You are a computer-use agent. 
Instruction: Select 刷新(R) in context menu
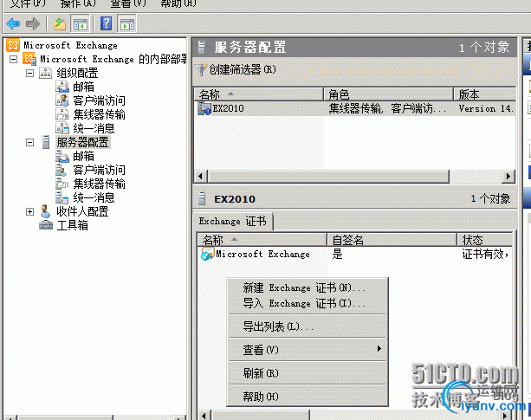308,373
